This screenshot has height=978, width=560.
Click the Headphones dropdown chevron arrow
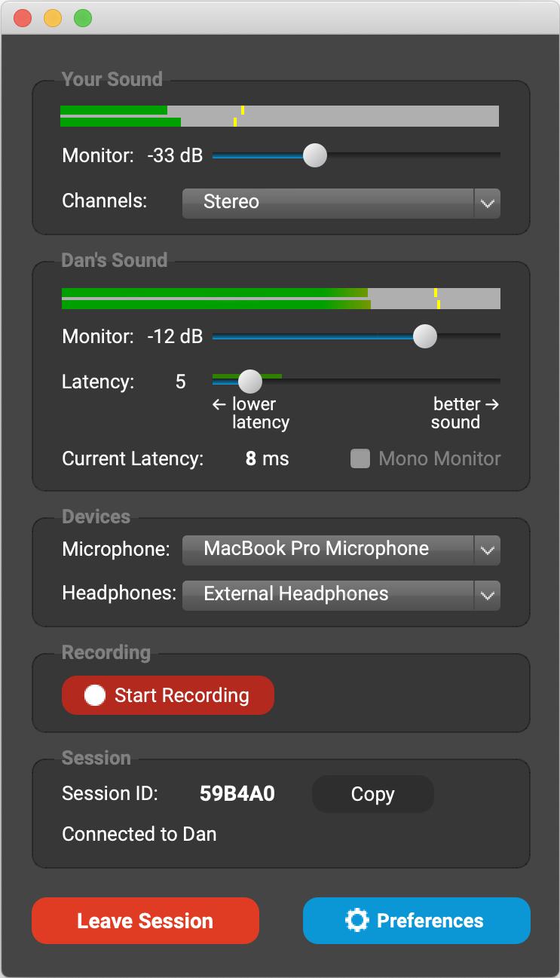coord(487,595)
